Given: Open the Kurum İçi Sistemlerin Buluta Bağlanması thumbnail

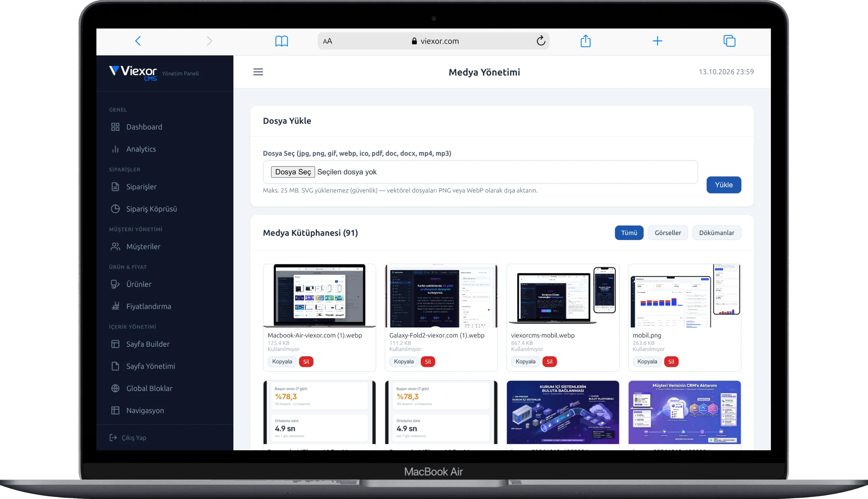Looking at the screenshot, I should pyautogui.click(x=563, y=412).
